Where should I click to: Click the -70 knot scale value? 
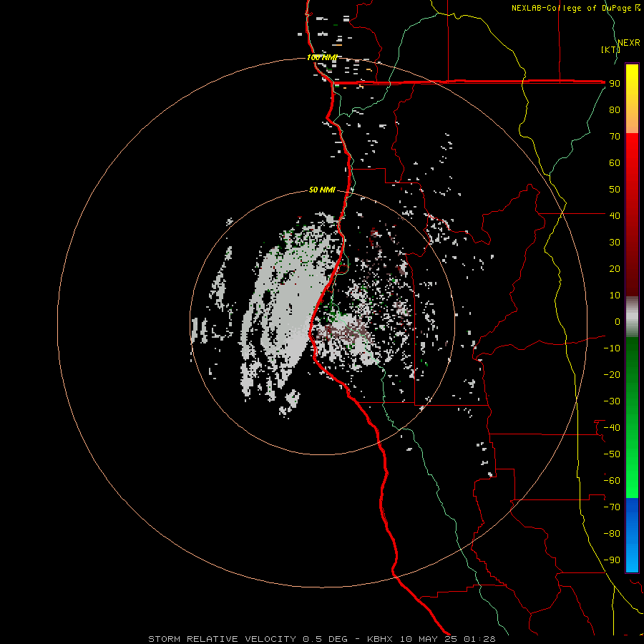(x=612, y=507)
